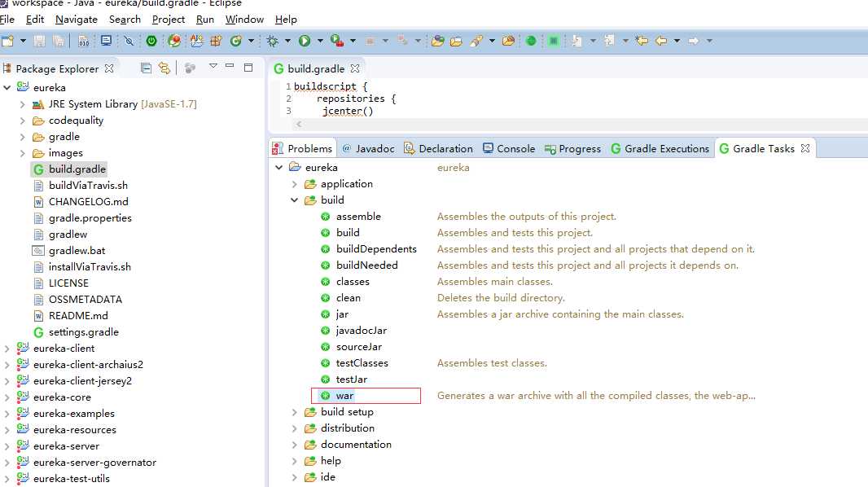The image size is (868, 487).
Task: Switch to the Problems tab
Action: coord(303,148)
